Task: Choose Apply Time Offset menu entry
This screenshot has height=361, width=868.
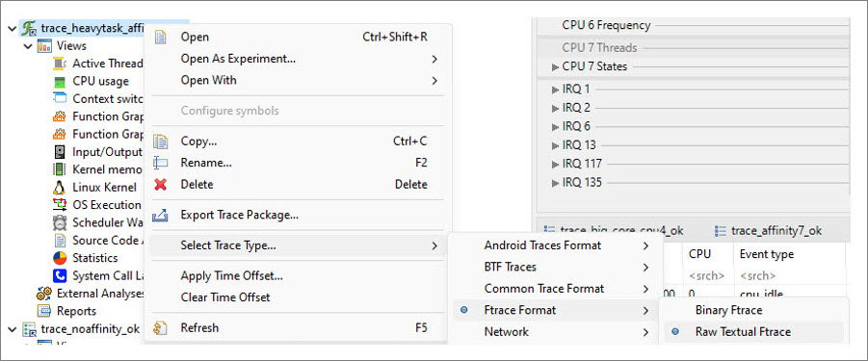Action: [232, 275]
